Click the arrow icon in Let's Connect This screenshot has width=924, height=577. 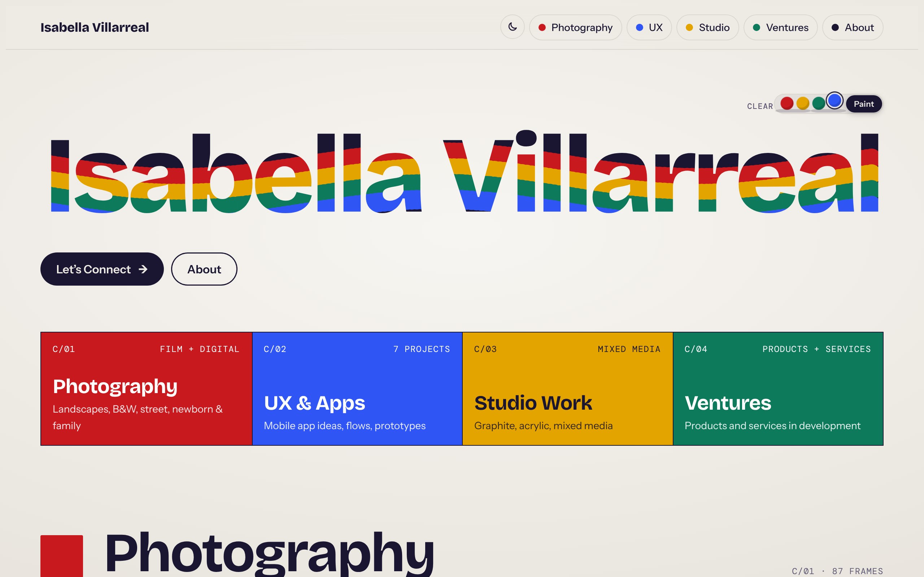point(143,269)
